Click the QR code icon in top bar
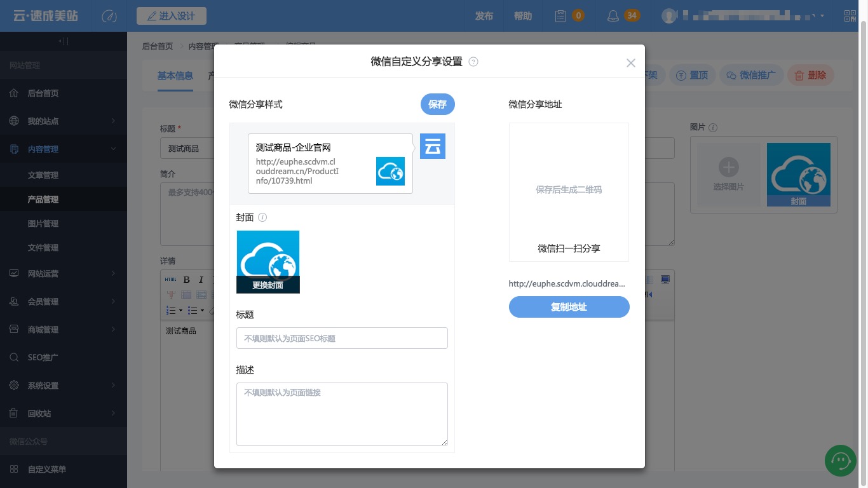Image resolution: width=868 pixels, height=488 pixels. [x=850, y=16]
